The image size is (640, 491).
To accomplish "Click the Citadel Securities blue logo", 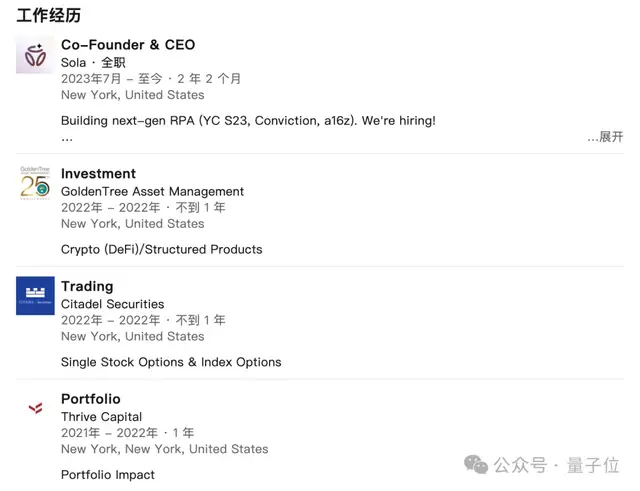I will tap(35, 295).
